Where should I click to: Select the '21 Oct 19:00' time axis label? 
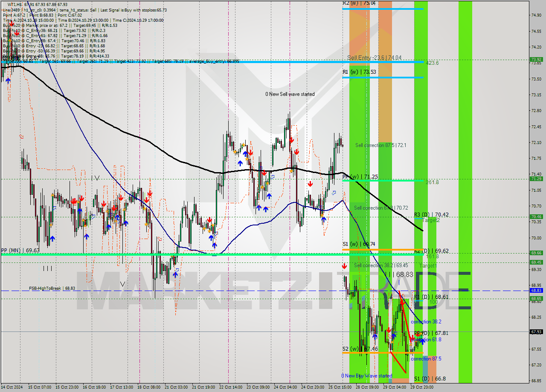point(203,387)
